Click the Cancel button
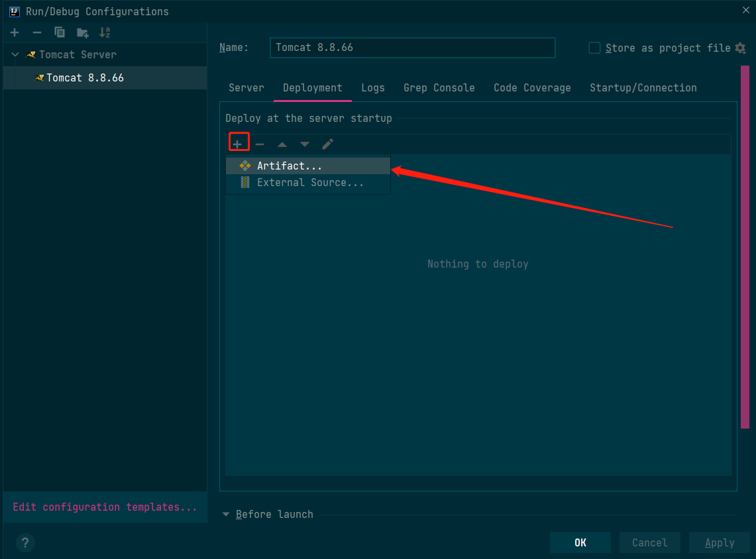 tap(649, 542)
